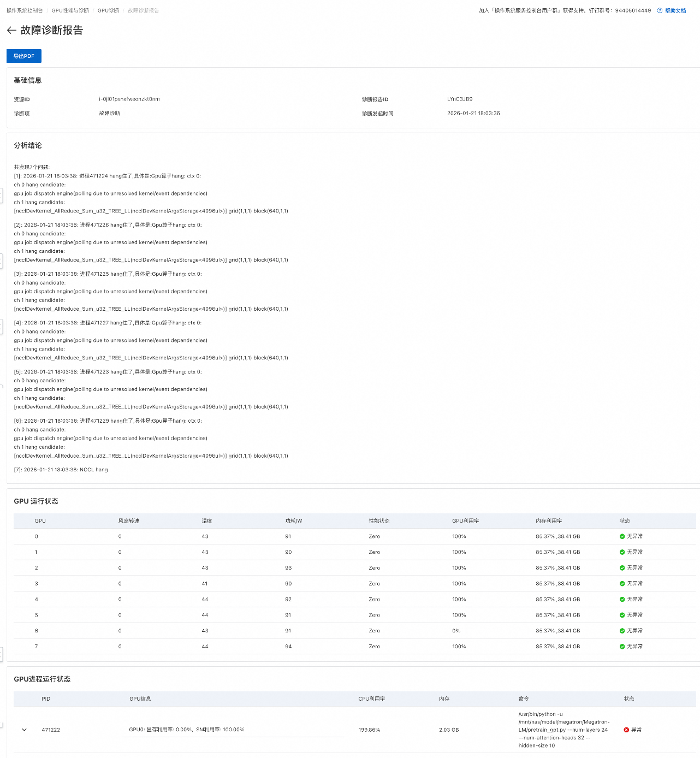This screenshot has width=700, height=758.
Task: Expand the row for PID 471222
Action: [24, 730]
